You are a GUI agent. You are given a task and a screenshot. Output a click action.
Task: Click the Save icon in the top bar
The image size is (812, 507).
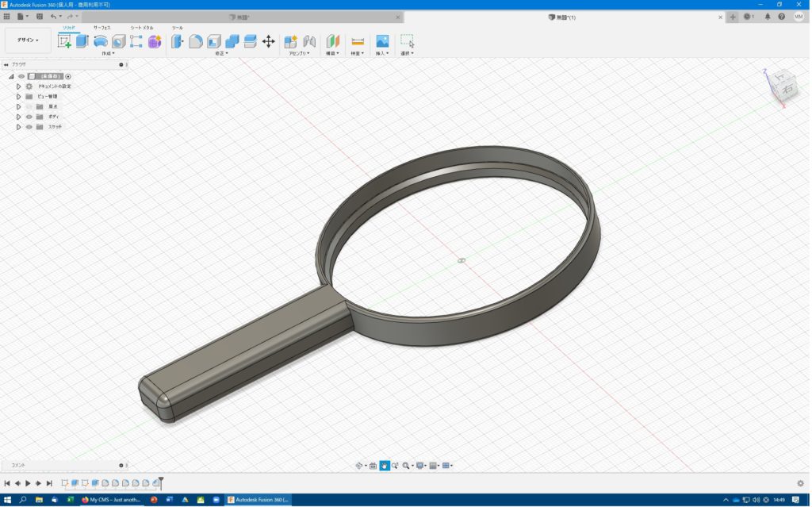coord(40,17)
